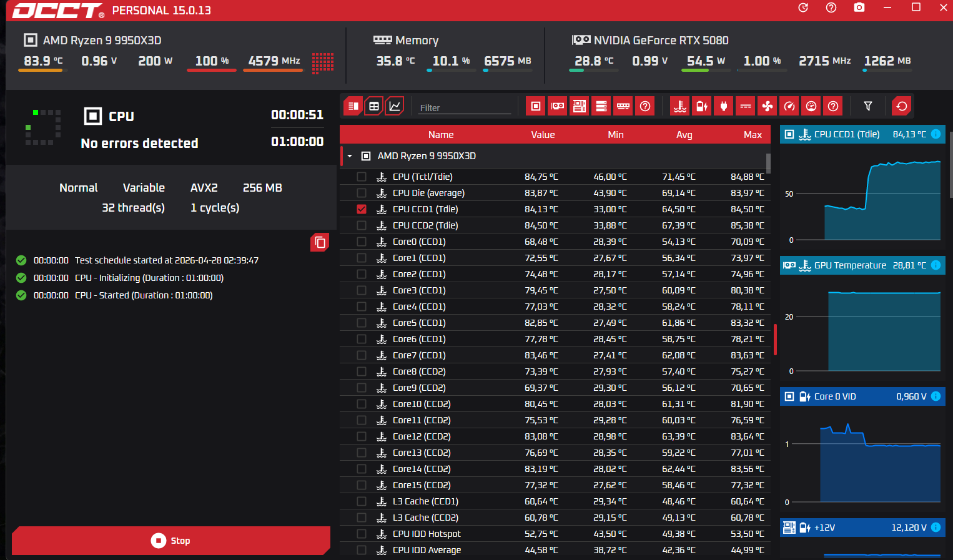Click the GPU Temperature graph area
The image size is (953, 560).
[x=862, y=327]
